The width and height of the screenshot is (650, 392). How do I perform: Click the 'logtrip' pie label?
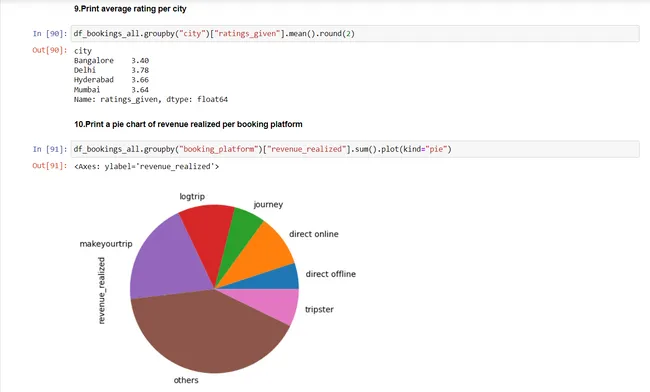click(x=192, y=196)
